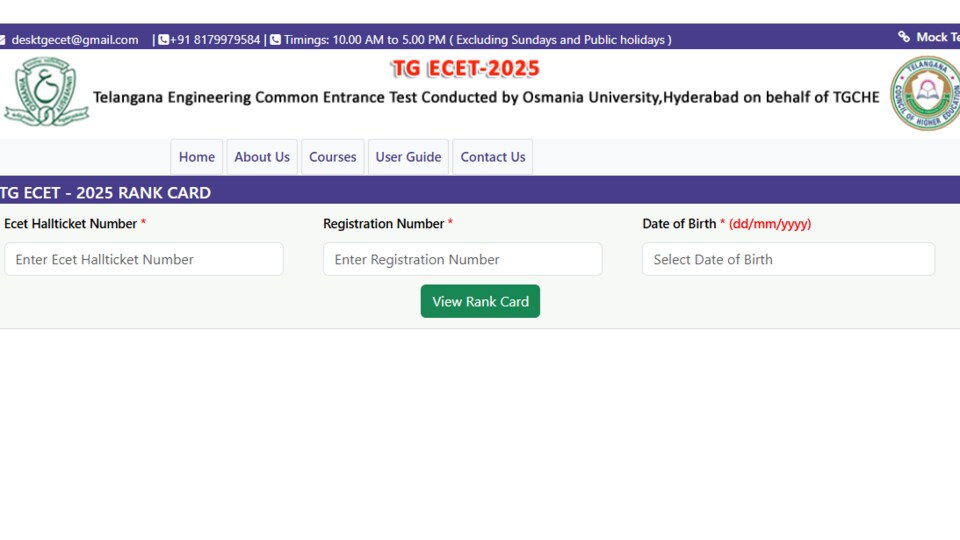Screen dimensions: 960x540
Task: Click the View Rank Card button
Action: pos(480,301)
